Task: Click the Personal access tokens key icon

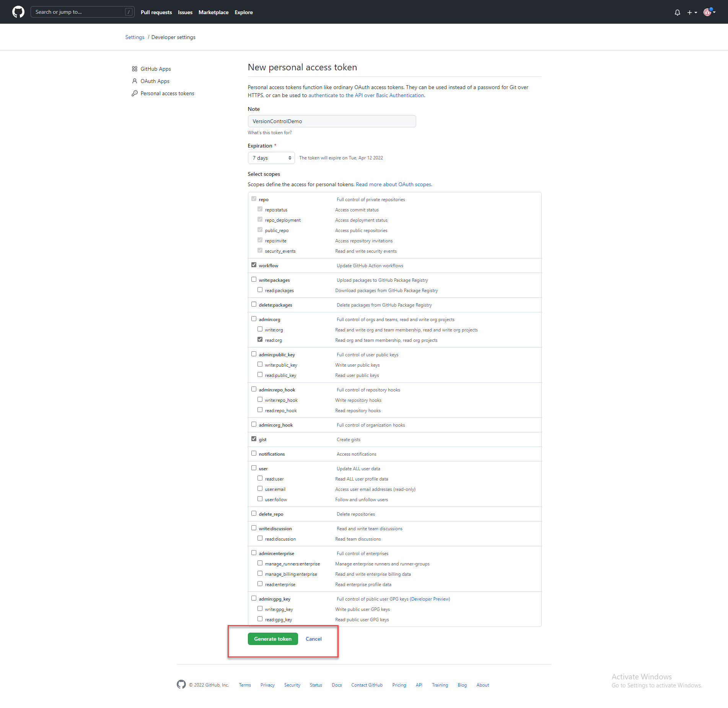Action: 134,93
